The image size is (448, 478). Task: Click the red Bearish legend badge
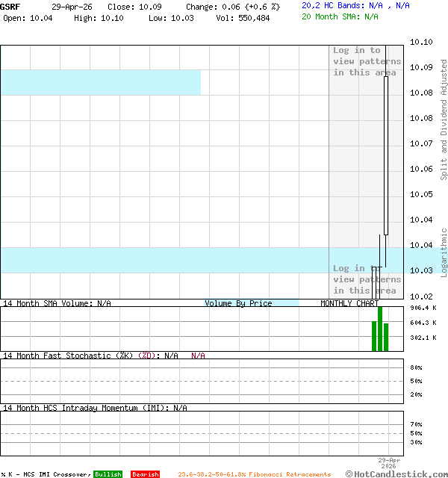(x=145, y=474)
